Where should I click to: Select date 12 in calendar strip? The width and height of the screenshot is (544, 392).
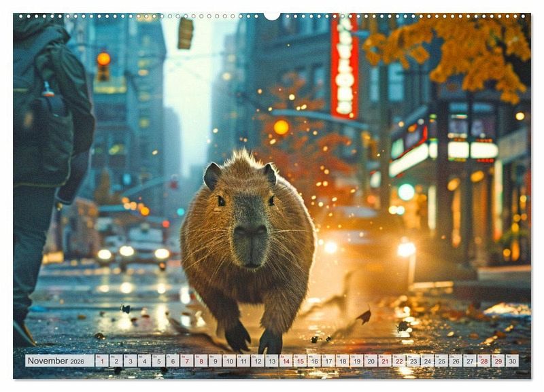point(258,361)
